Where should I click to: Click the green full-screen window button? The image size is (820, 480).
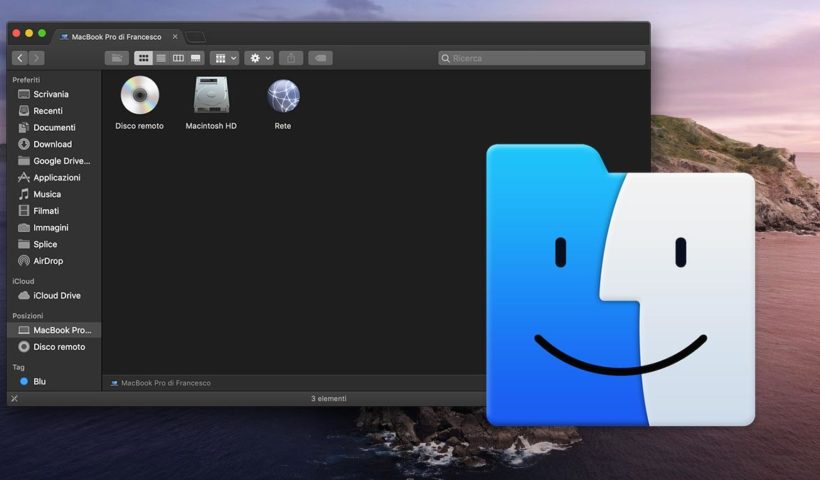click(42, 33)
